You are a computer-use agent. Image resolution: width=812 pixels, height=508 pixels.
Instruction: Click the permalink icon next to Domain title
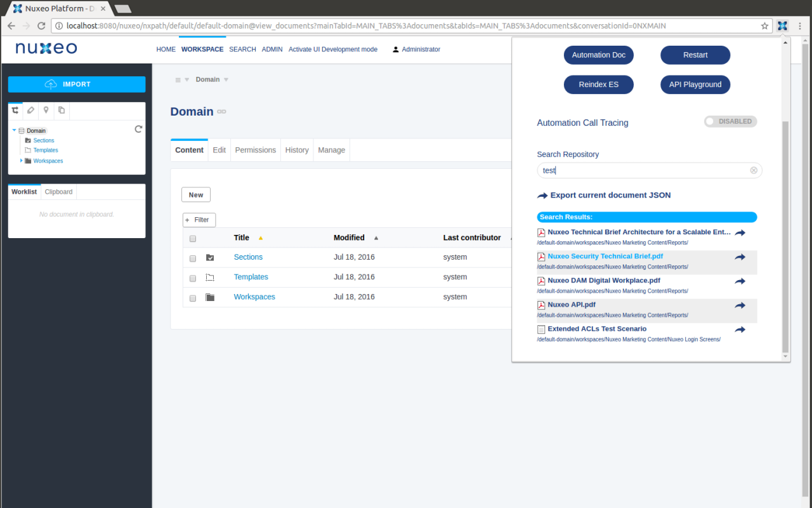click(x=221, y=112)
